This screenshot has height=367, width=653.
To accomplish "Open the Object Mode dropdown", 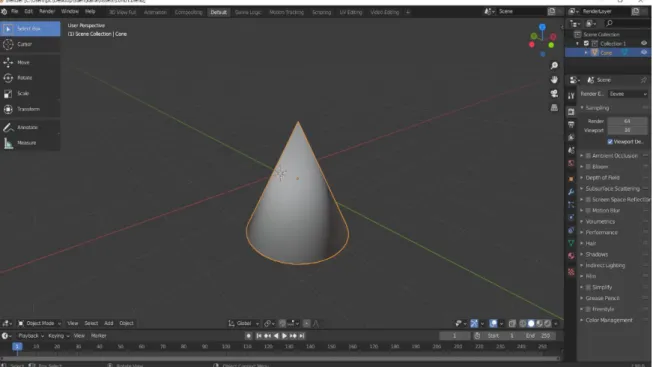I will (40, 323).
